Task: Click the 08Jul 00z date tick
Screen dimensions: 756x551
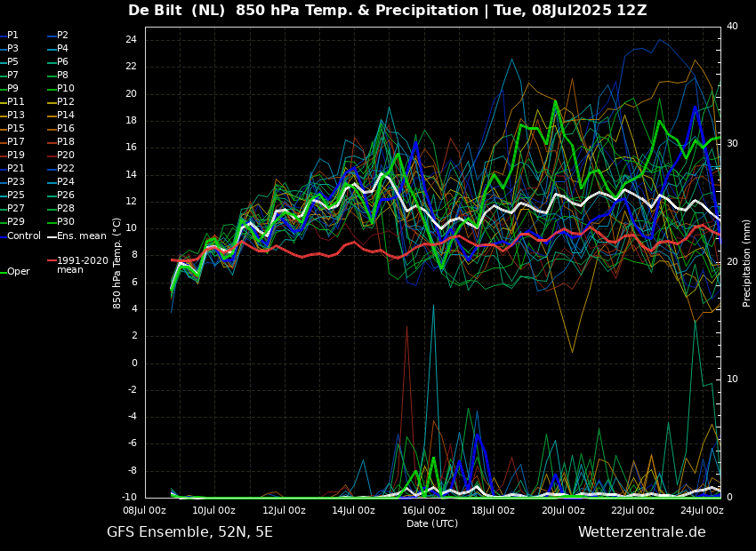Action: click(145, 510)
